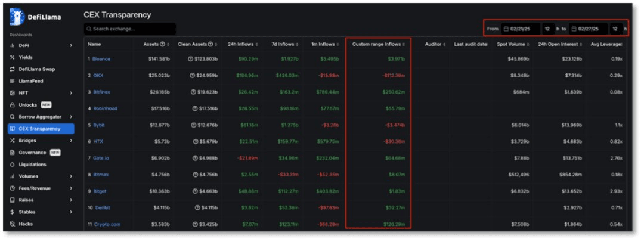Screen dimensions: 644x242
Task: Sort by 24h Inflows column
Action: 243,44
